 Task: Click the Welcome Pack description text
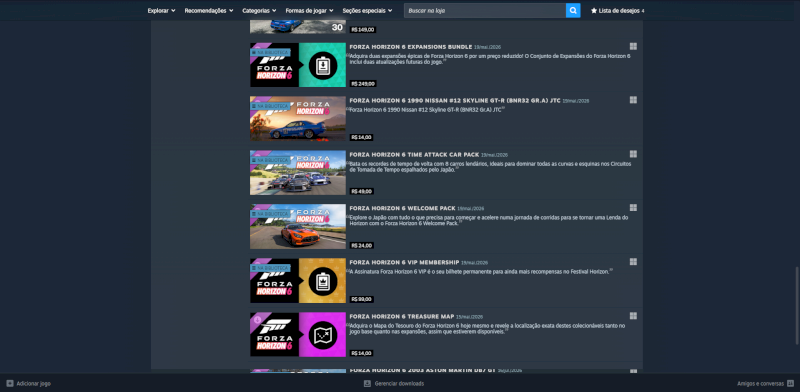pyautogui.click(x=488, y=220)
